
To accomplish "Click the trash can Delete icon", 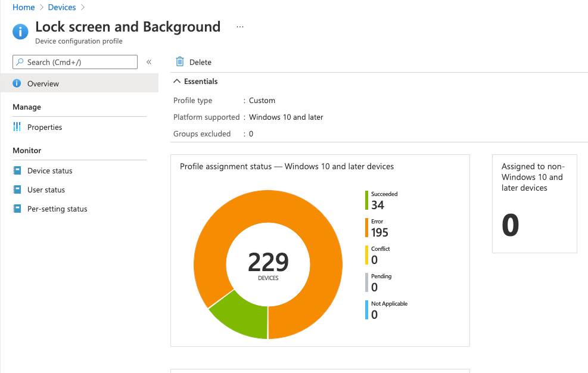I will (180, 61).
